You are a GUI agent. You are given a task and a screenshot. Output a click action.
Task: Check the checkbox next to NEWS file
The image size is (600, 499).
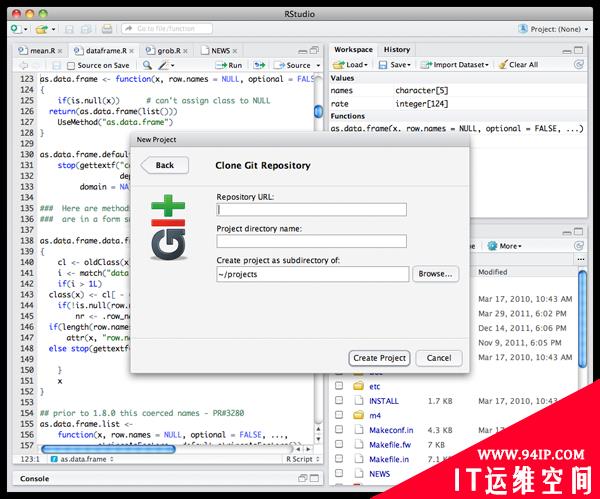click(x=339, y=473)
